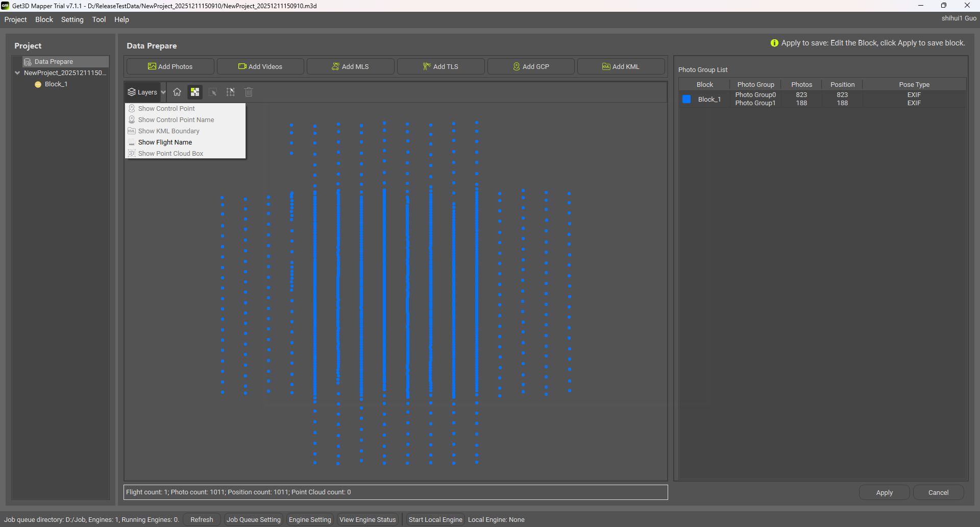This screenshot has height=527, width=980.
Task: Toggle Show Flight Name layer option
Action: click(x=165, y=142)
